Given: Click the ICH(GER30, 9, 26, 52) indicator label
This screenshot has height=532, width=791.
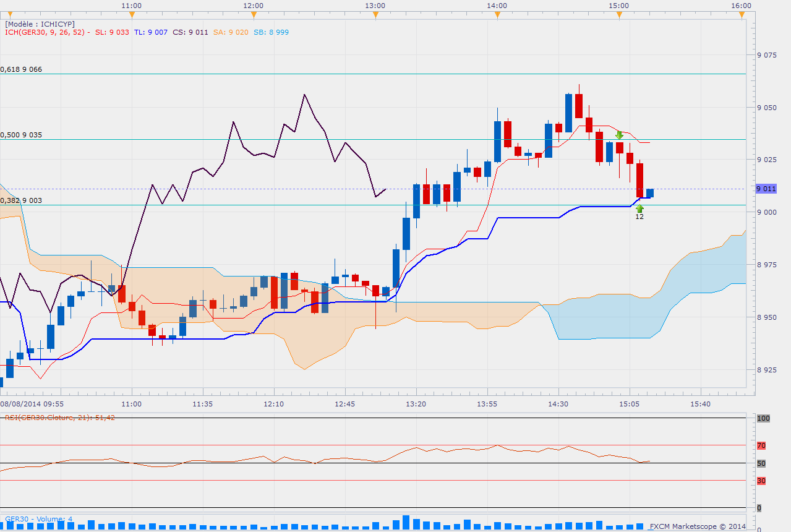Looking at the screenshot, I should coord(48,32).
